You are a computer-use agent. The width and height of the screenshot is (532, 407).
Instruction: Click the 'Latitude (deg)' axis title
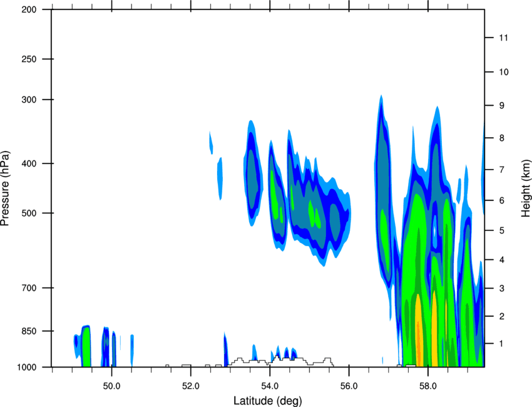(x=267, y=401)
